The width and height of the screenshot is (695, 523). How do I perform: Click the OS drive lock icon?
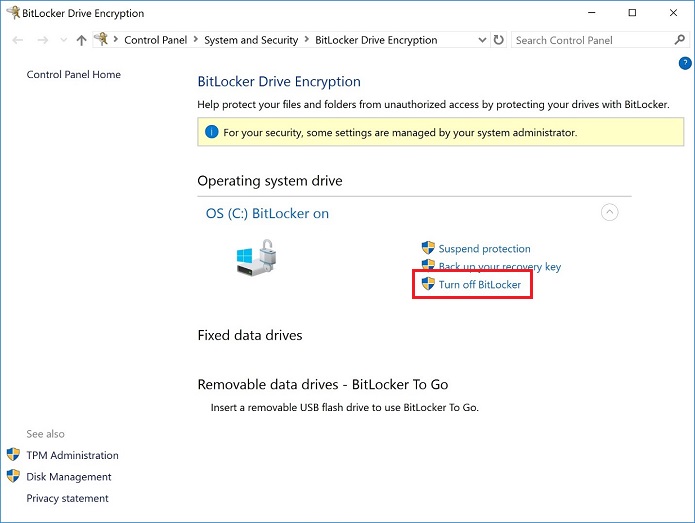(256, 258)
